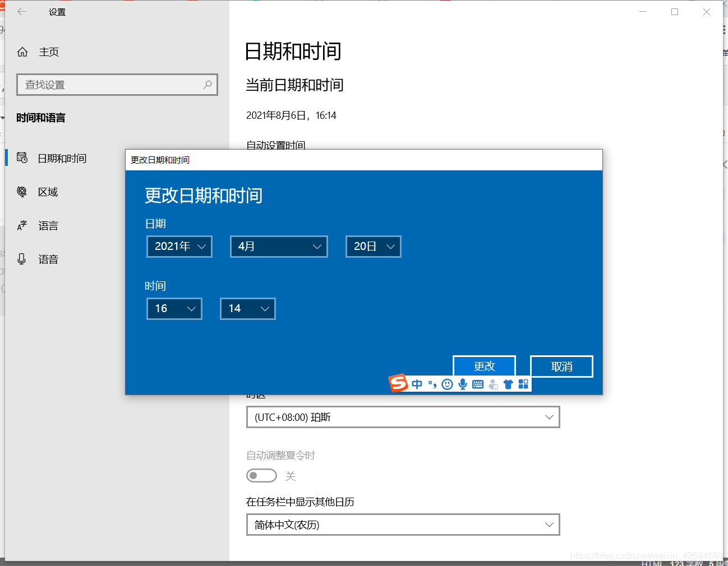Screen dimensions: 728x566
Task: Select the 日期和时间 calendar icon in sidebar
Action: tap(22, 158)
